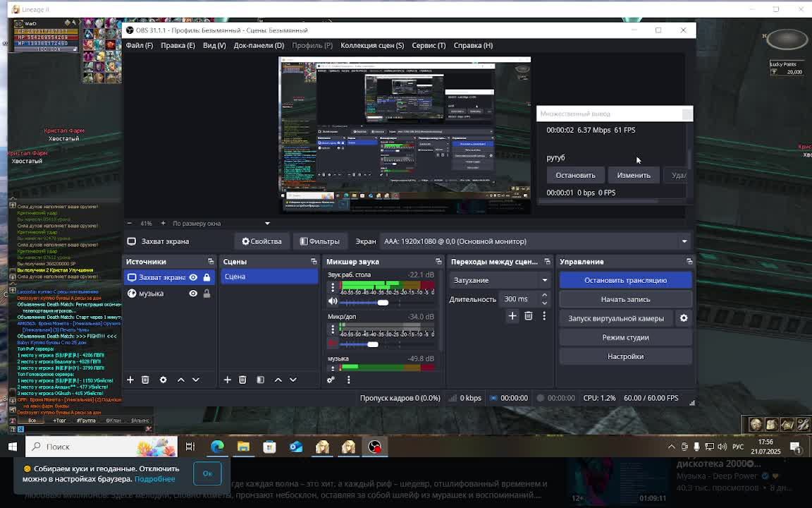The height and width of the screenshot is (508, 812).
Task: Open preview scaling По размеру окна dropdown
Action: [221, 224]
